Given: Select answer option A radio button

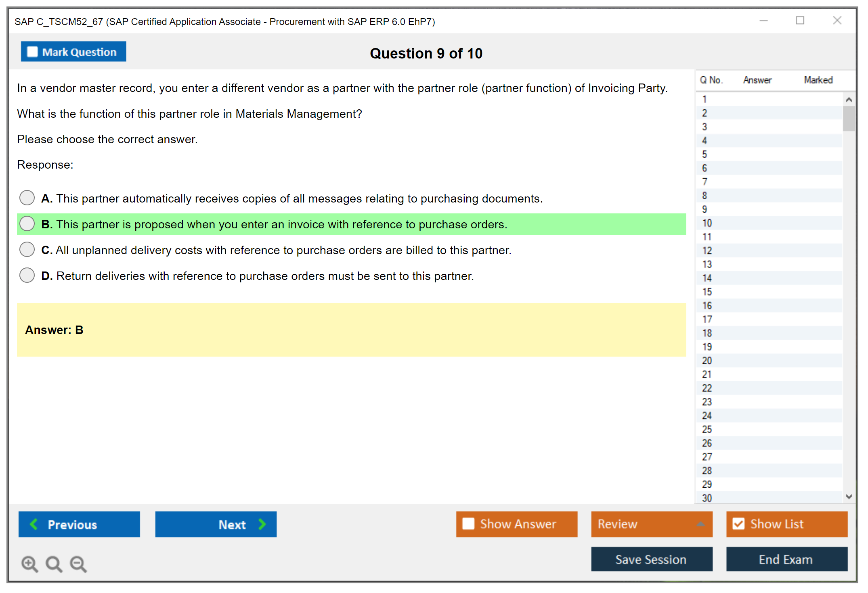Looking at the screenshot, I should click(27, 198).
